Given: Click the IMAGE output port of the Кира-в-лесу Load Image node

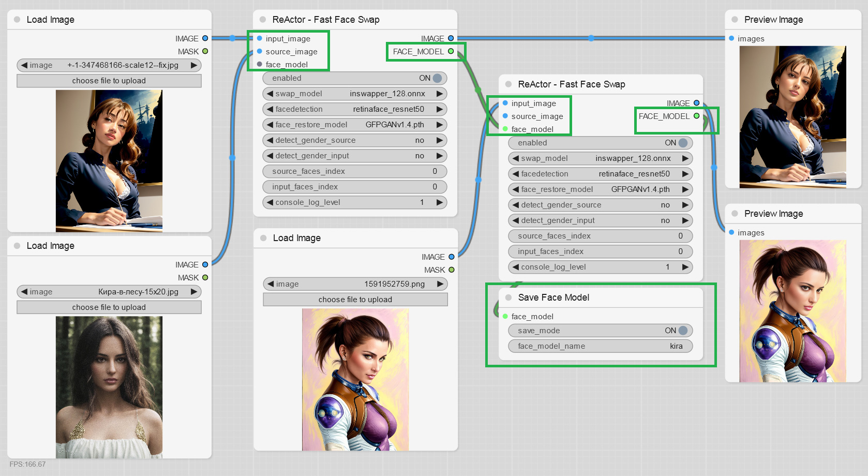Looking at the screenshot, I should point(205,265).
